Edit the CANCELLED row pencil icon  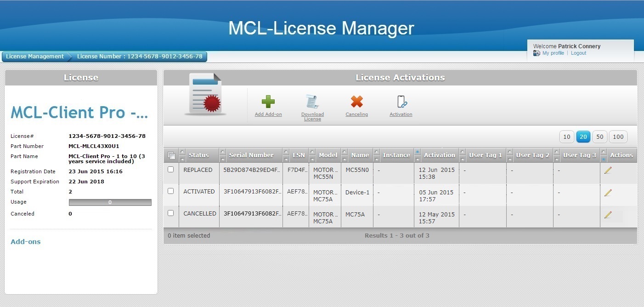608,215
